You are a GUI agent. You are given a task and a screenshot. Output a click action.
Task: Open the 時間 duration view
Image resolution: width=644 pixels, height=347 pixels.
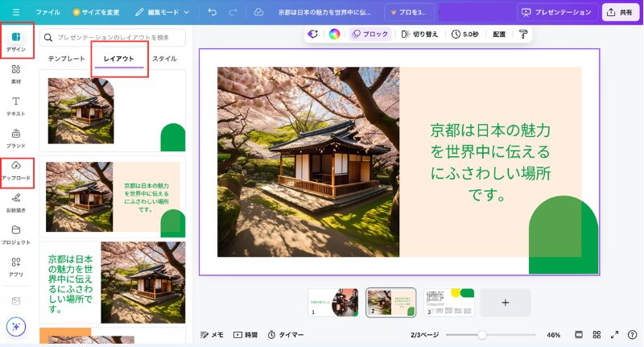246,335
